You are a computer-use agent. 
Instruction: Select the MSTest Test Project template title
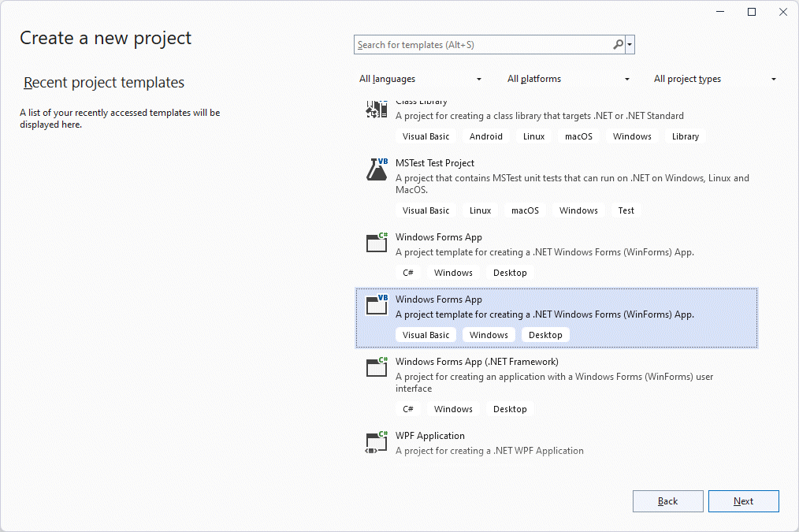coord(435,163)
